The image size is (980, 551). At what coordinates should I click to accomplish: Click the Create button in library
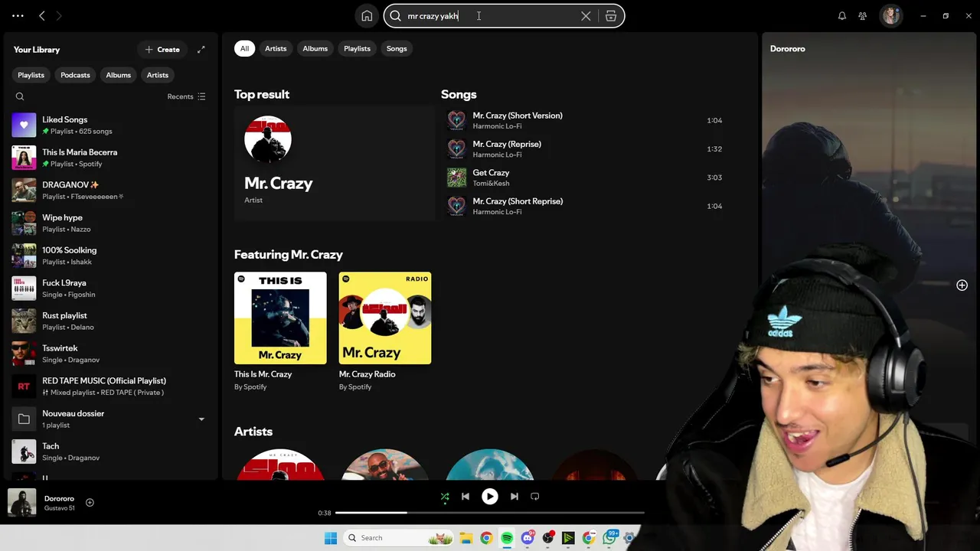pos(162,50)
